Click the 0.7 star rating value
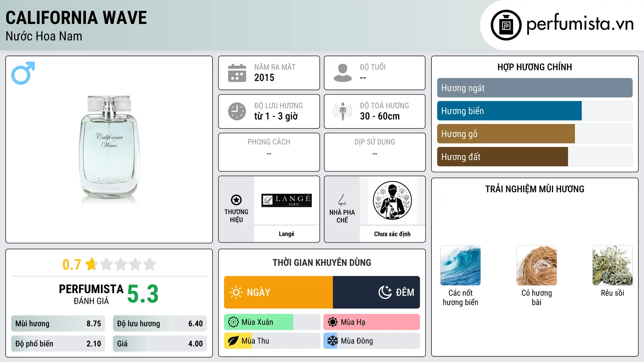The width and height of the screenshot is (644, 362). tap(72, 265)
